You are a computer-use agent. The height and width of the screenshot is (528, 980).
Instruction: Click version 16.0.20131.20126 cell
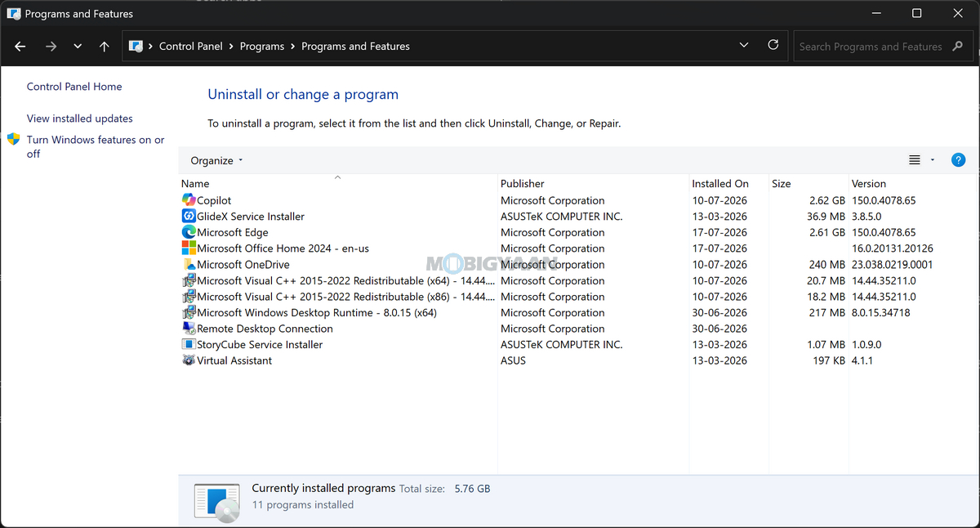point(892,248)
